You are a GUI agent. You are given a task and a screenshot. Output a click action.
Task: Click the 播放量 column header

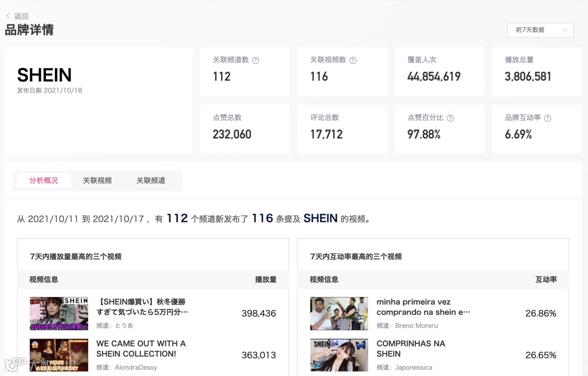tap(266, 279)
